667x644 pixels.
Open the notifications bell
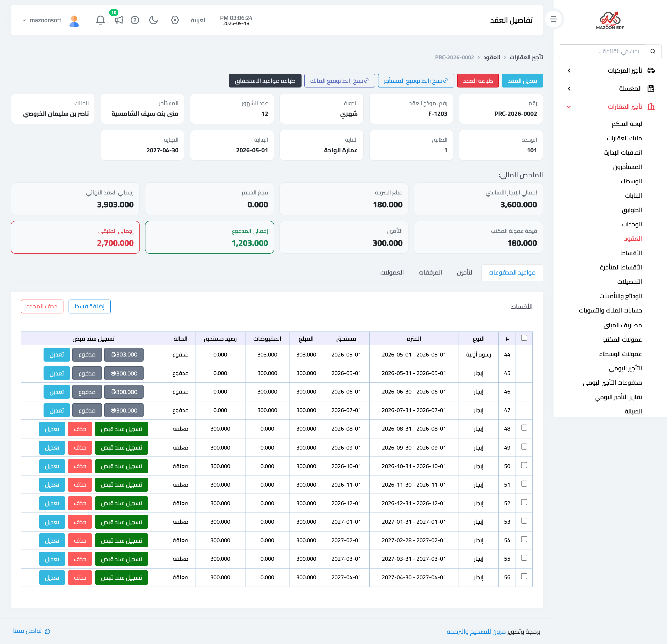coord(100,20)
